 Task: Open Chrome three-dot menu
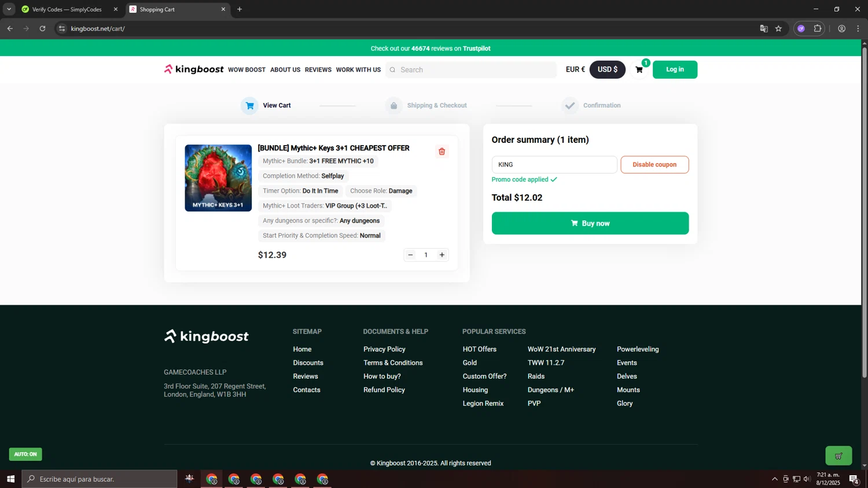pos(858,28)
